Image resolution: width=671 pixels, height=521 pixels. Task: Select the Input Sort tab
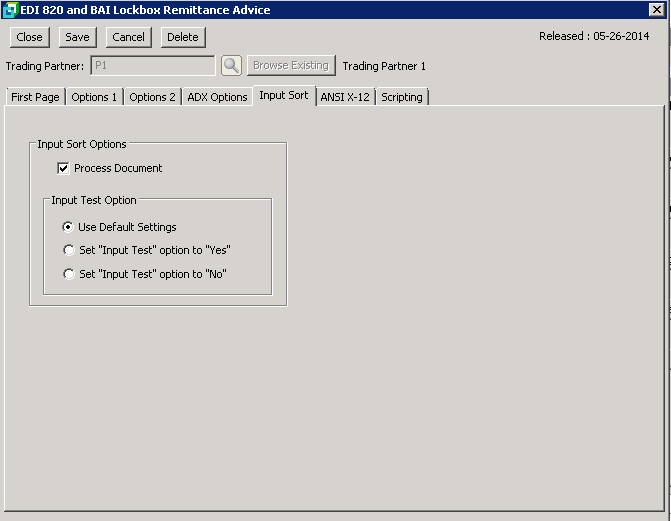click(x=284, y=96)
